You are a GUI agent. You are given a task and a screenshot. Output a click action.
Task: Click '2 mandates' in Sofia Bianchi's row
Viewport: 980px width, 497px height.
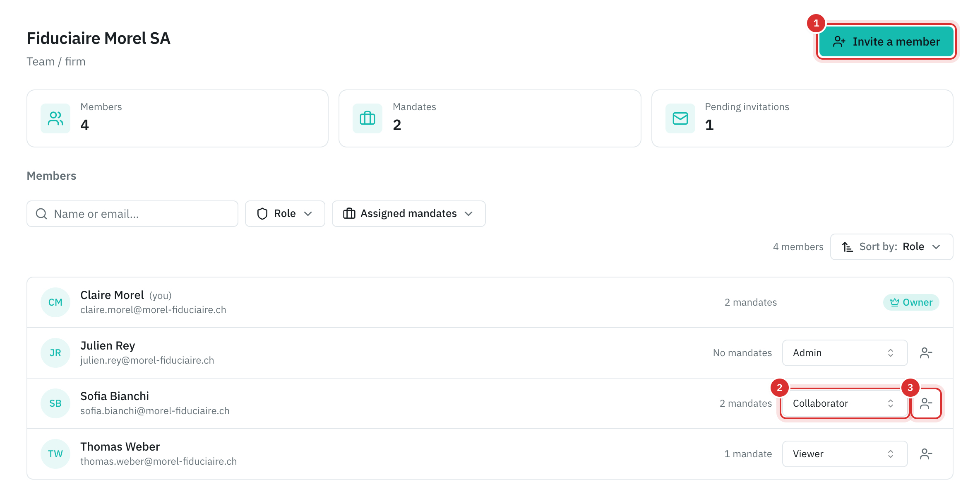click(x=746, y=403)
